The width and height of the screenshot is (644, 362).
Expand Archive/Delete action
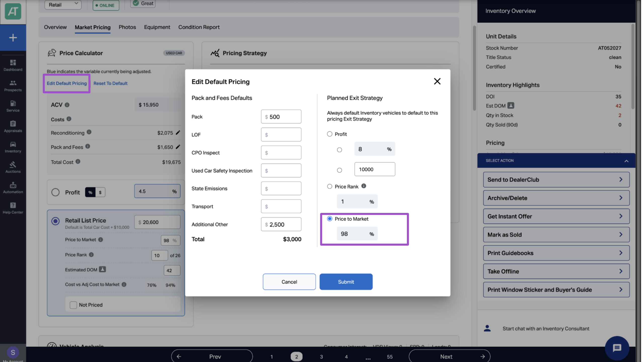coord(556,198)
